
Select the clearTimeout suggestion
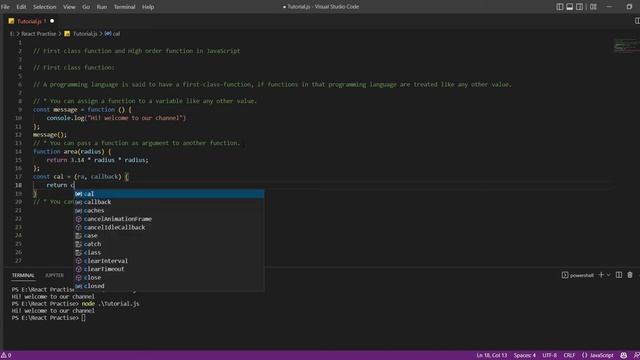click(169, 269)
